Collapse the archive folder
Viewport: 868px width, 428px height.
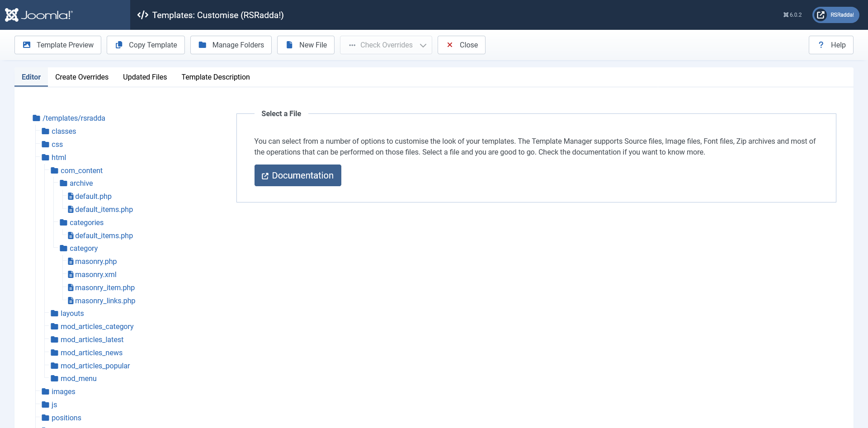[x=81, y=183]
